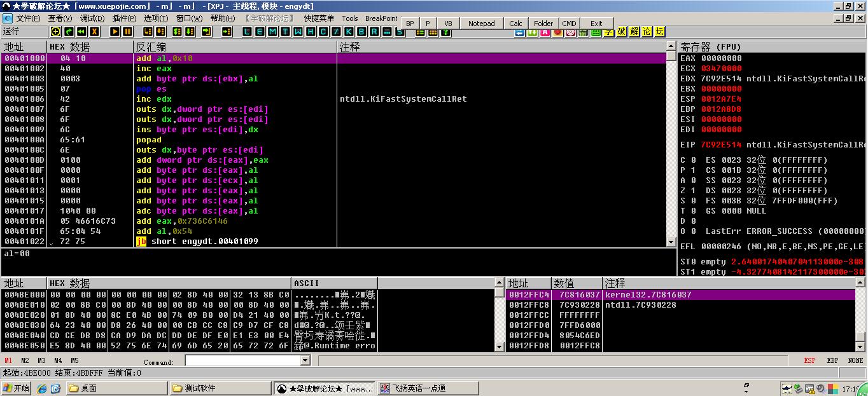
Task: Click the ASCII column header in dump
Action: click(x=335, y=283)
